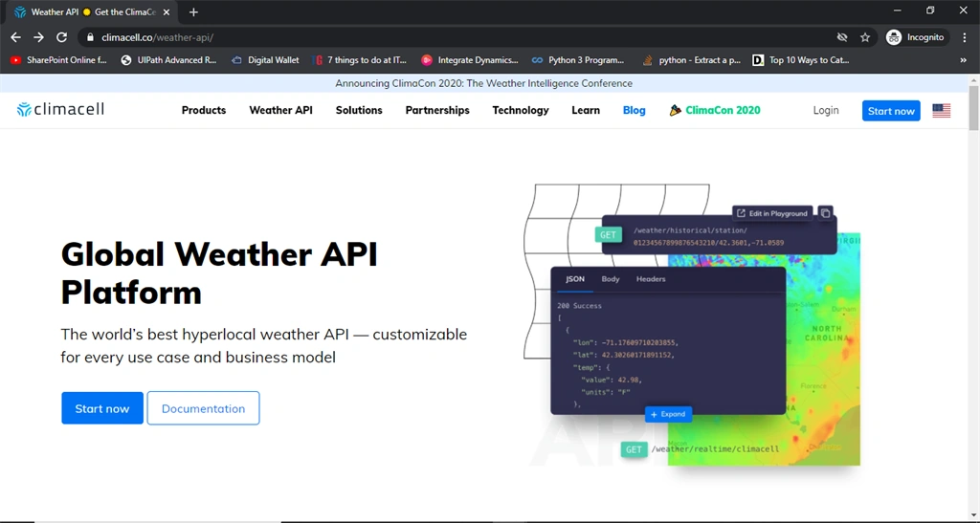
Task: Show more bookmarks with the double chevron
Action: point(963,60)
